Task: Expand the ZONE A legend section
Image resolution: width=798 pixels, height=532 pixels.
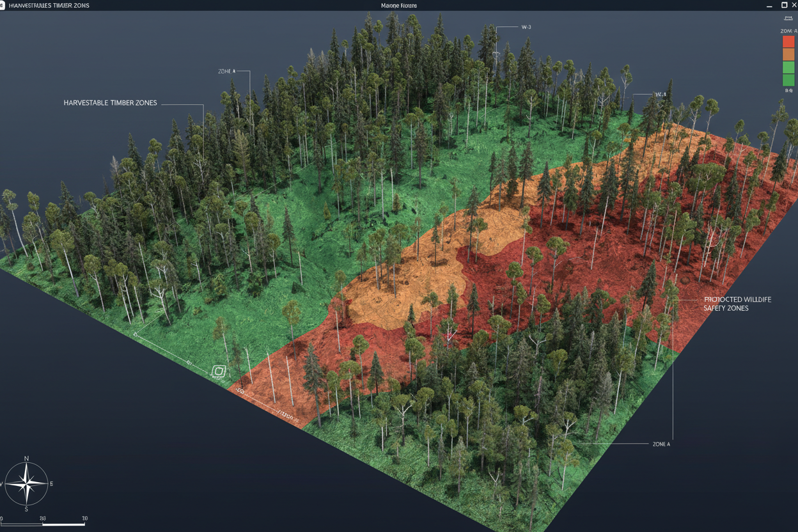Action: (x=788, y=30)
